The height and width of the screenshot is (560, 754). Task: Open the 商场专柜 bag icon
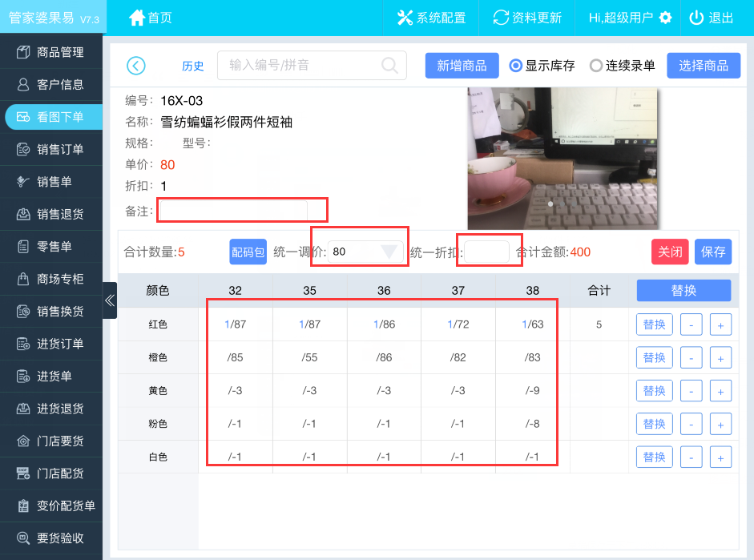[23, 279]
